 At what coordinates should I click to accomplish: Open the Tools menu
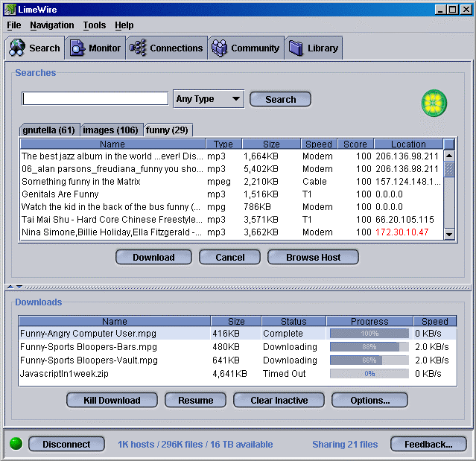(x=95, y=25)
